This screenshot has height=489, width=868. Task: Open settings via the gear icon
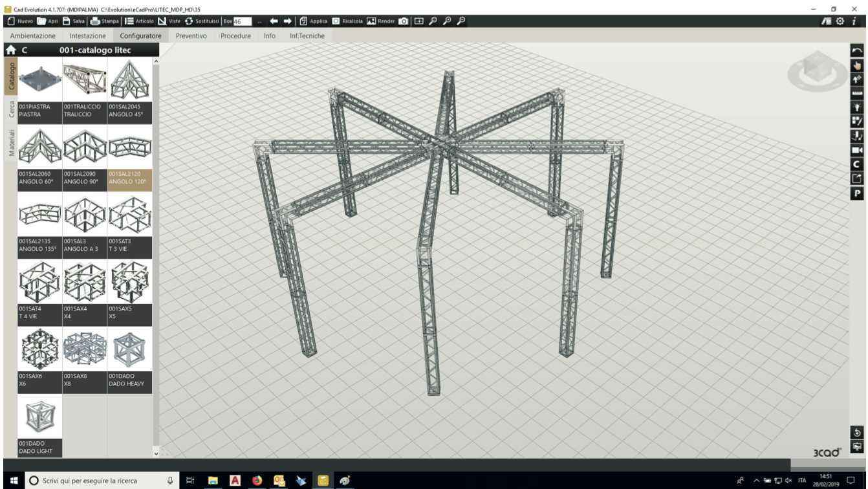tap(840, 21)
